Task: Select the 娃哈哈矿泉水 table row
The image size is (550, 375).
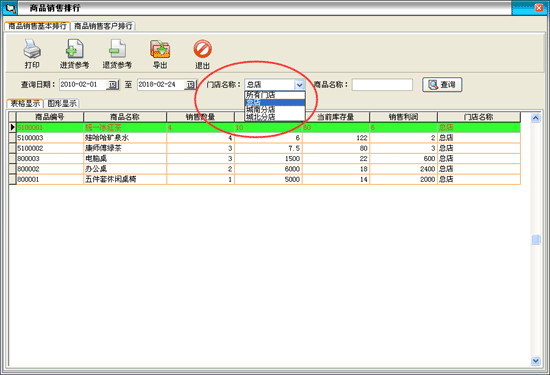Action: click(x=264, y=138)
